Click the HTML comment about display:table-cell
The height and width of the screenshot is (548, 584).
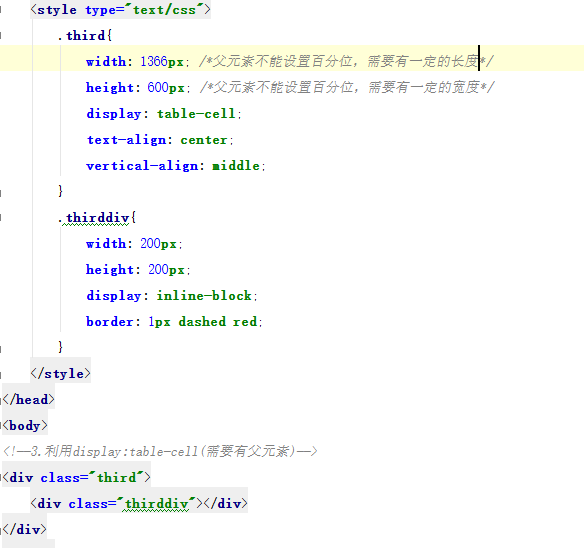coord(160,452)
